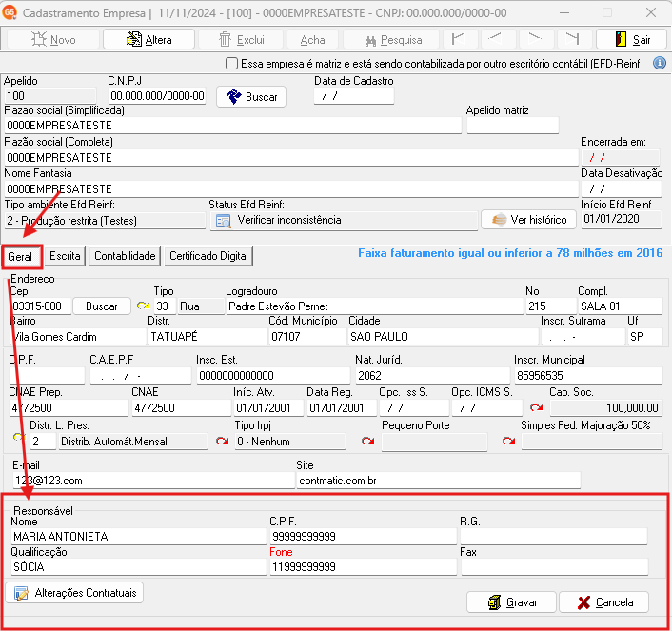
Task: Click the Uf field SP
Action: click(645, 337)
